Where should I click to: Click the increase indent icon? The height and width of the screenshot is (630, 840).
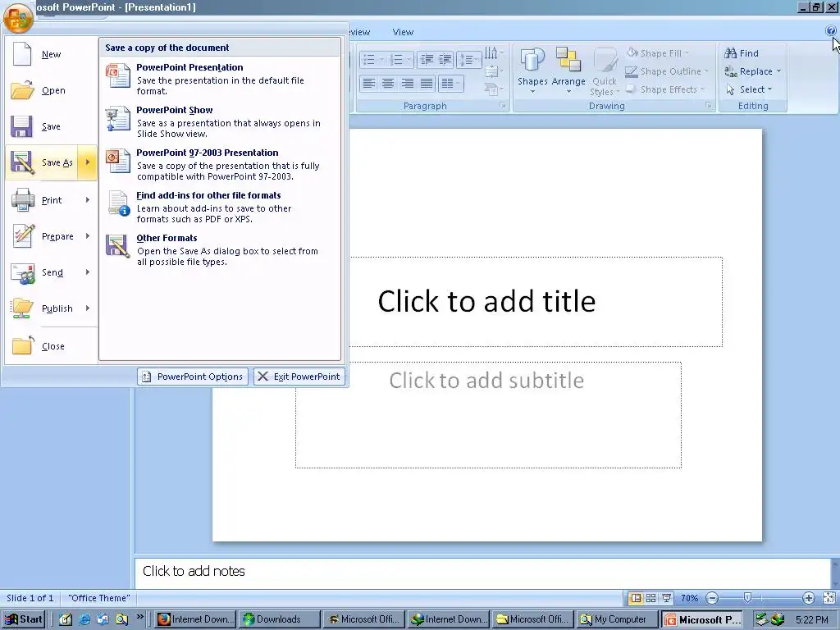click(x=445, y=59)
